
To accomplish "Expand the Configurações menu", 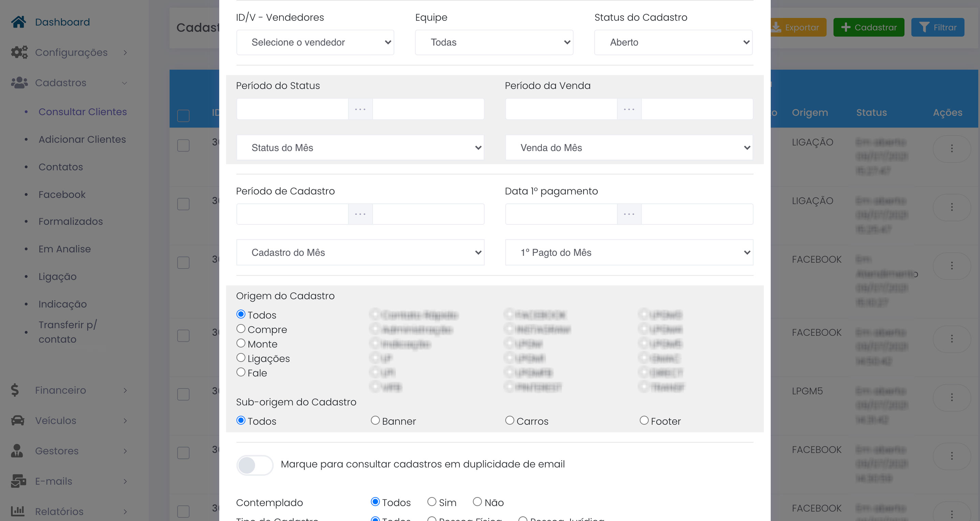I will (125, 53).
